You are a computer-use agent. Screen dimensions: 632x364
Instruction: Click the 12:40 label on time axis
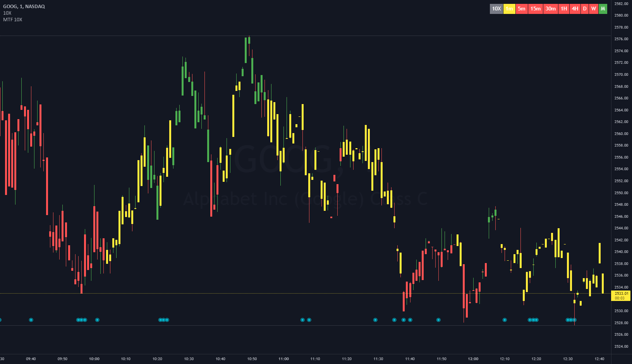coord(599,359)
